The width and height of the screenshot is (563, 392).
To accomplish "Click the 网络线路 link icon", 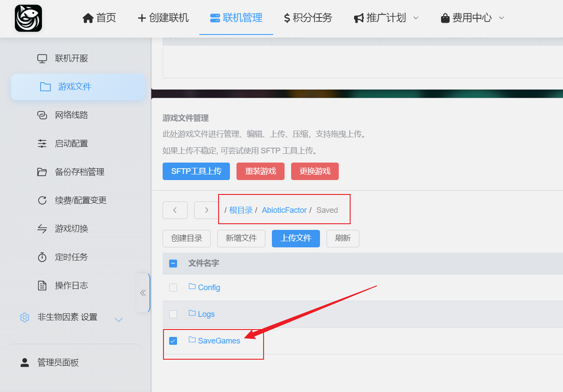I will click(x=42, y=115).
